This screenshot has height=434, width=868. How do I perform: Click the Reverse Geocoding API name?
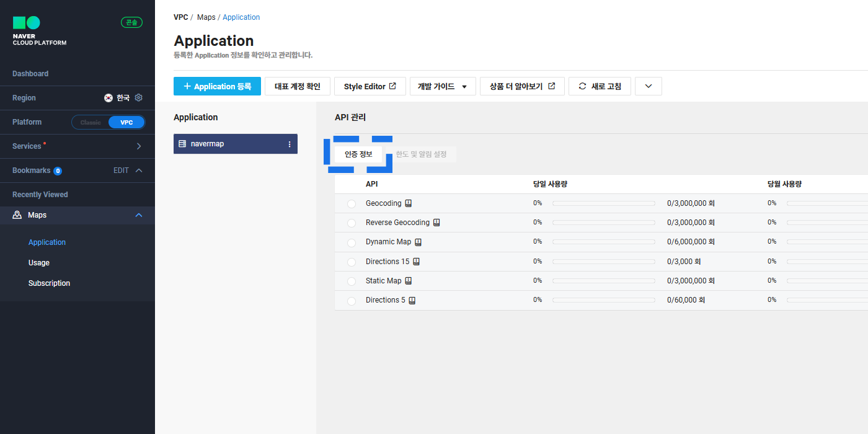coord(397,223)
